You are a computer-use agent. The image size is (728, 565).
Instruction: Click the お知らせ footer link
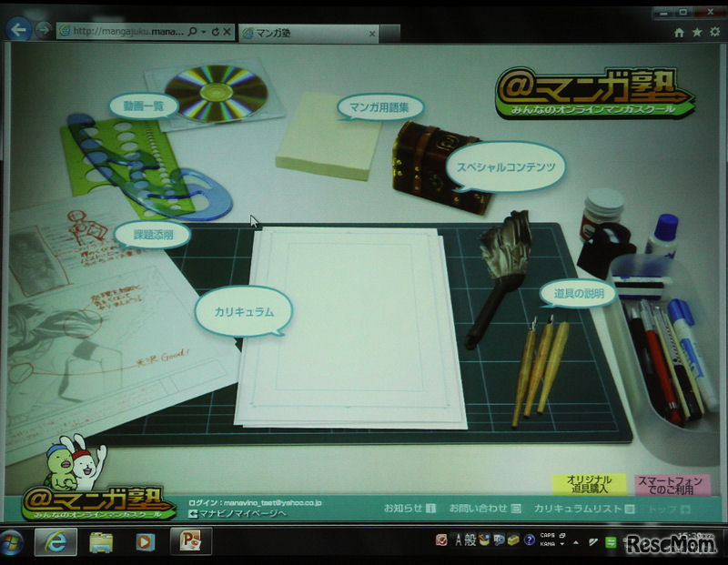click(x=409, y=509)
